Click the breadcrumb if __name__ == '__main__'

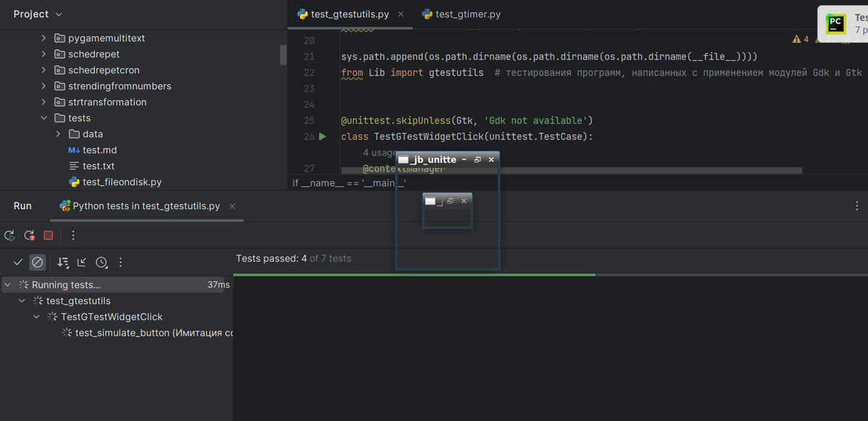[x=349, y=183]
